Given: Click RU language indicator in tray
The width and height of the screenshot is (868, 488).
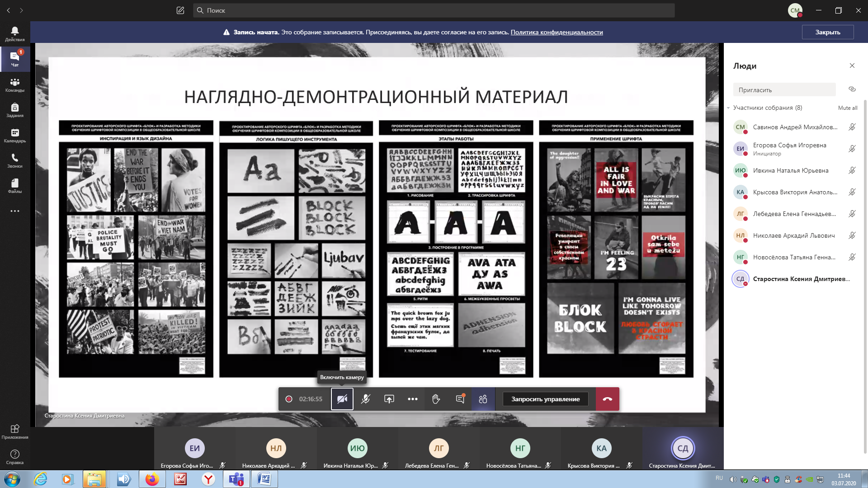Looking at the screenshot, I should coord(719,478).
